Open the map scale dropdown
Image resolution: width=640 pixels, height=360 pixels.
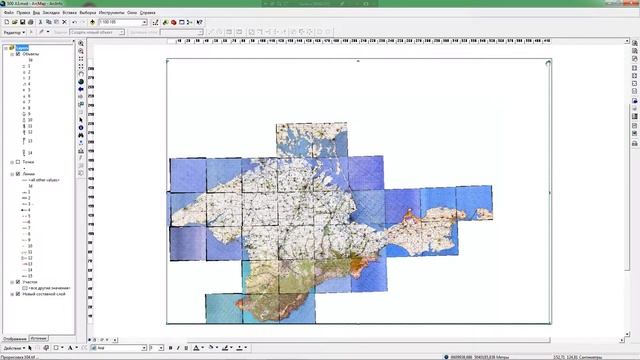pyautogui.click(x=144, y=22)
